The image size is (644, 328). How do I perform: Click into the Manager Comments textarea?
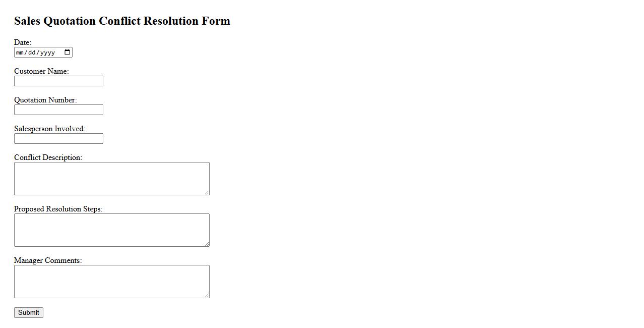coord(111,282)
